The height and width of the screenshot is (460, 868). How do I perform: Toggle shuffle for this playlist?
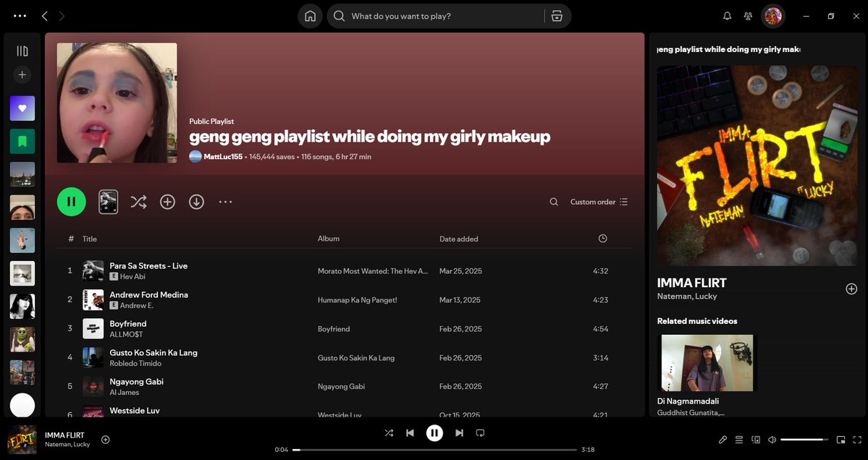(x=138, y=202)
